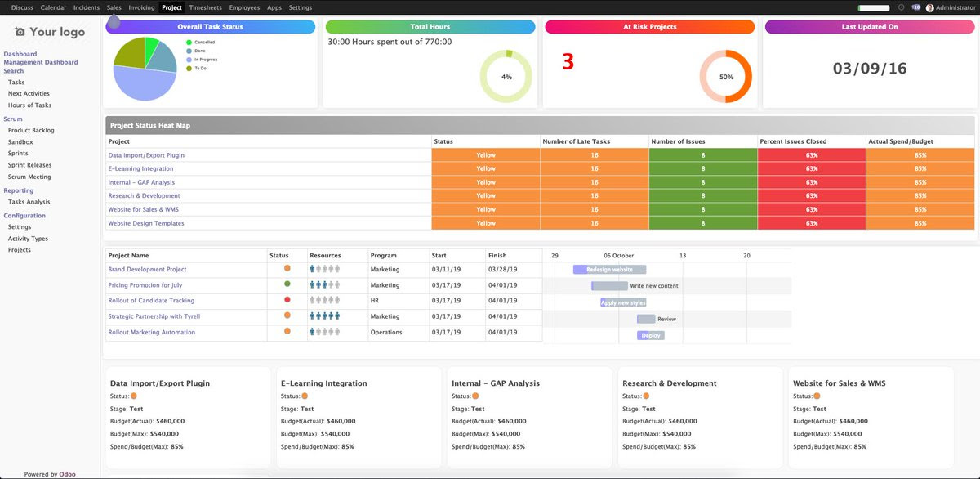Click the resources people icons for Rollout Marketing Automation
The height and width of the screenshot is (479, 980).
[324, 332]
